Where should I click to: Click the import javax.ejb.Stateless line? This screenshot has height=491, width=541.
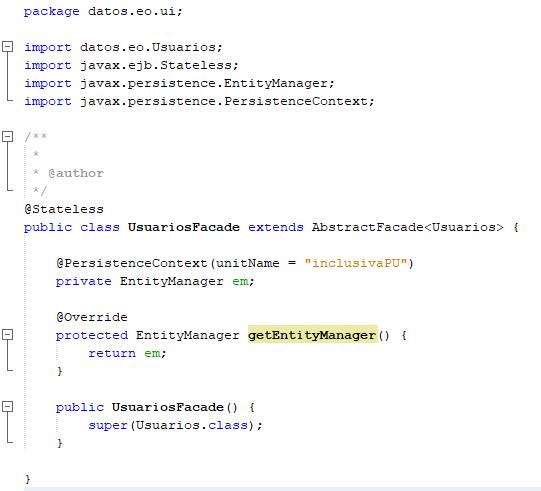(x=131, y=65)
